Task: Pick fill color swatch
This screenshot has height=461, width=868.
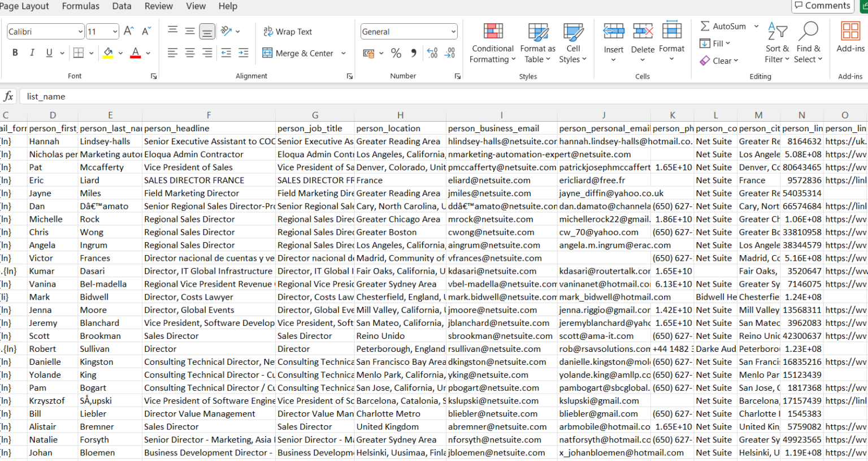Action: click(108, 53)
